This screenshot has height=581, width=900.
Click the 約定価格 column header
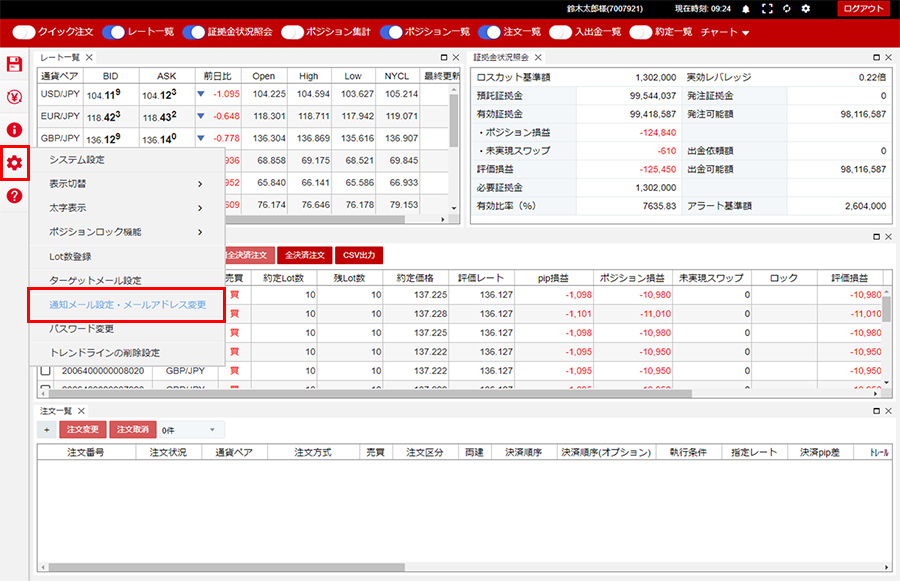[415, 278]
